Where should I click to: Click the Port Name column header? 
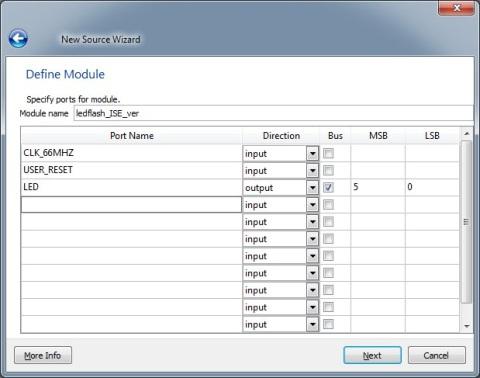pos(132,136)
